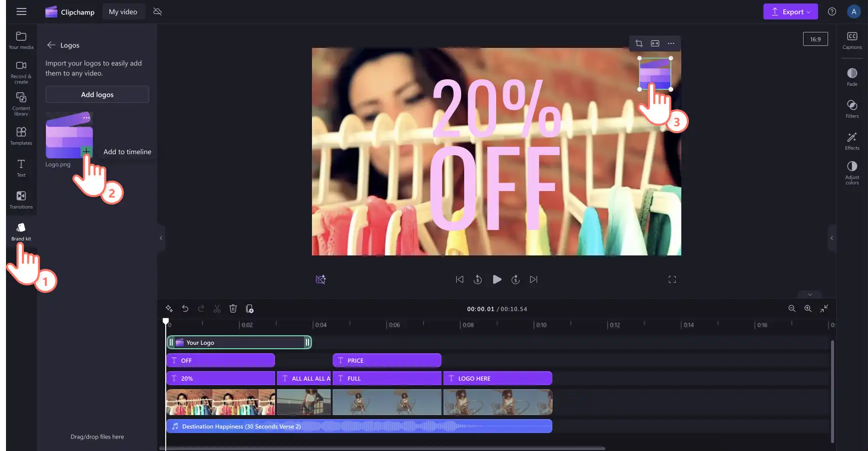Select the FULL text clip

click(387, 378)
